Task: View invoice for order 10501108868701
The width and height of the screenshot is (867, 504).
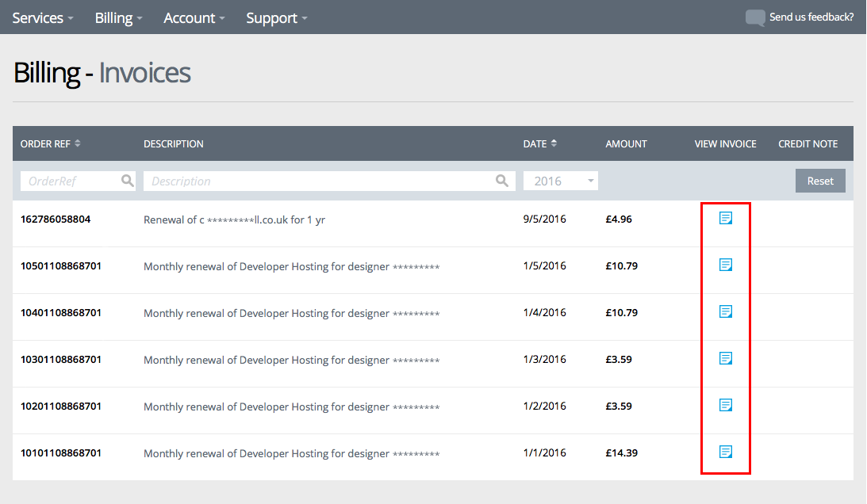Action: coord(726,265)
